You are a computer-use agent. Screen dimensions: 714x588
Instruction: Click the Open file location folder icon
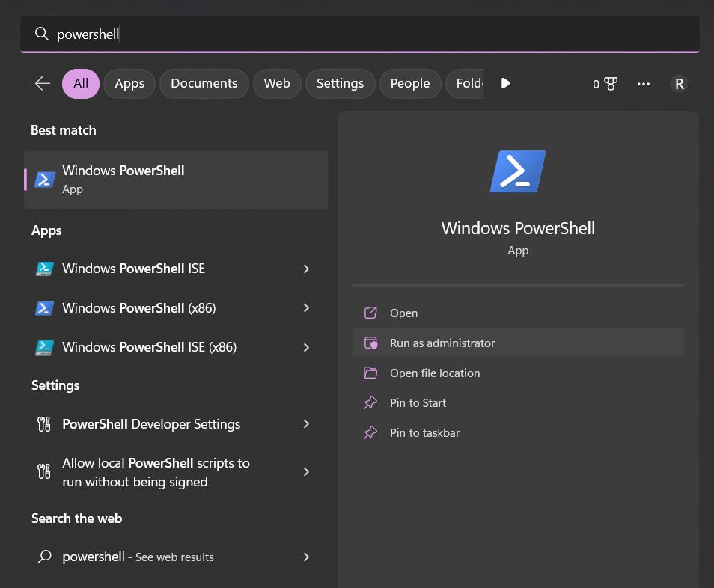click(370, 373)
